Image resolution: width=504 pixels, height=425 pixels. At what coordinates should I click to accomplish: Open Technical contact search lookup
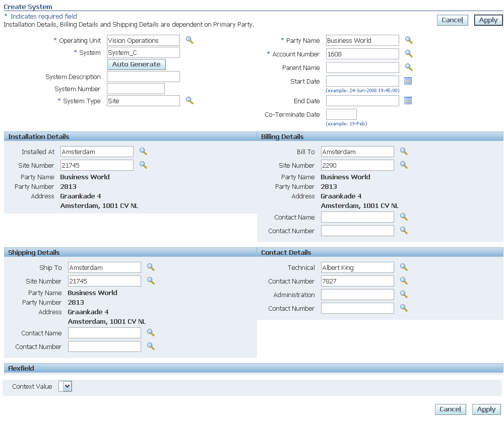pyautogui.click(x=404, y=267)
